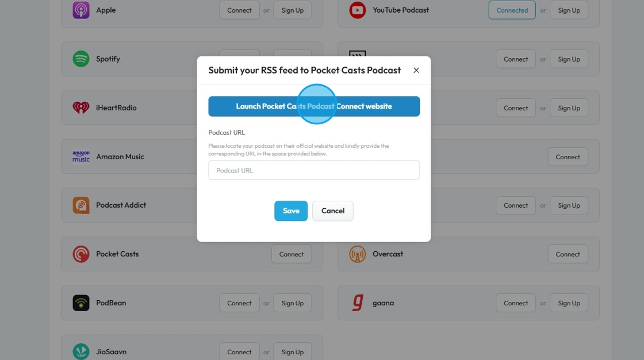Click the Spotify logo icon
Image resolution: width=644 pixels, height=360 pixels.
tap(81, 59)
